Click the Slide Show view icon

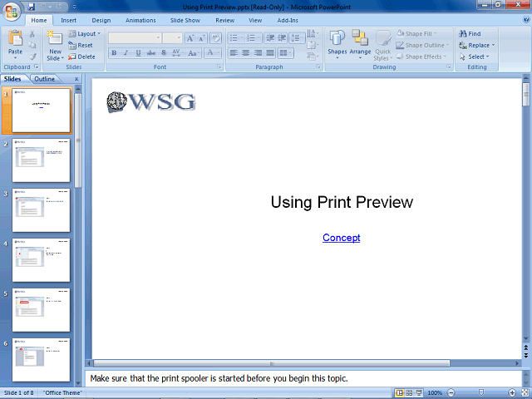tap(419, 393)
